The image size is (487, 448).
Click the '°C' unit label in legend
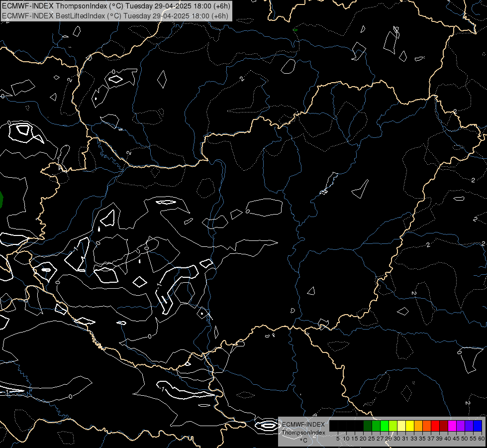304,440
